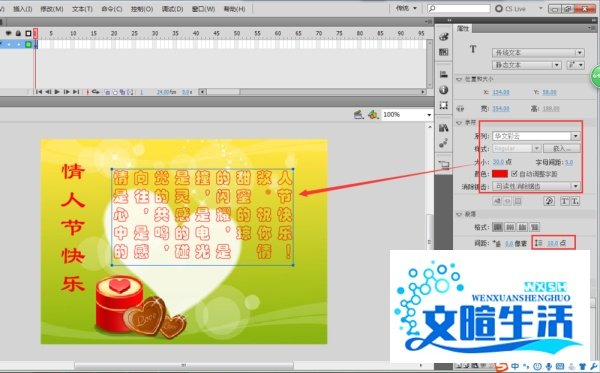Toggle show/hide all layers eye icon

pos(8,33)
